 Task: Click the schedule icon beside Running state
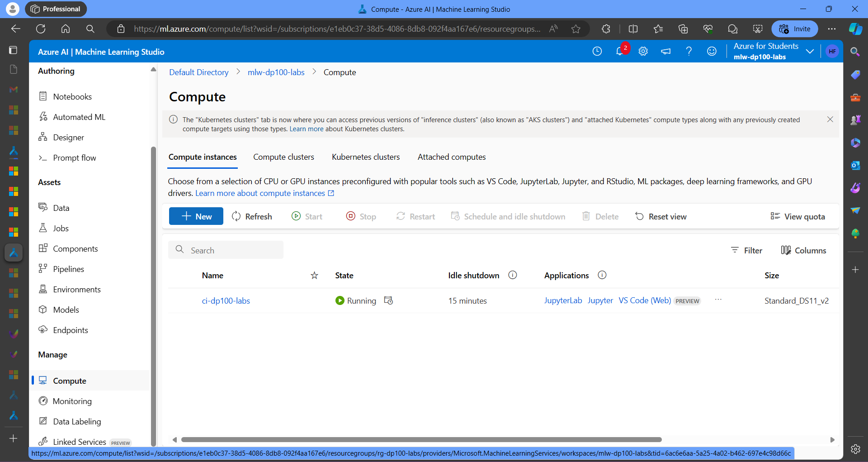(388, 300)
